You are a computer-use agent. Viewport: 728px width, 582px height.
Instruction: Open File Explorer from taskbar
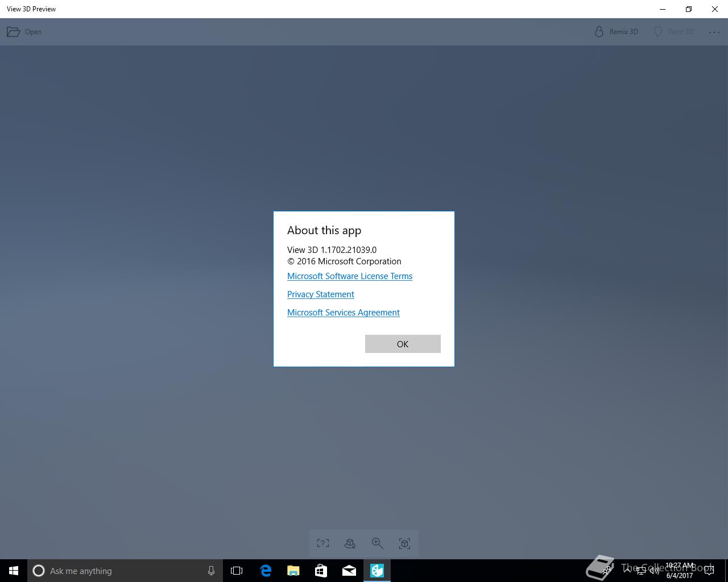(x=293, y=571)
